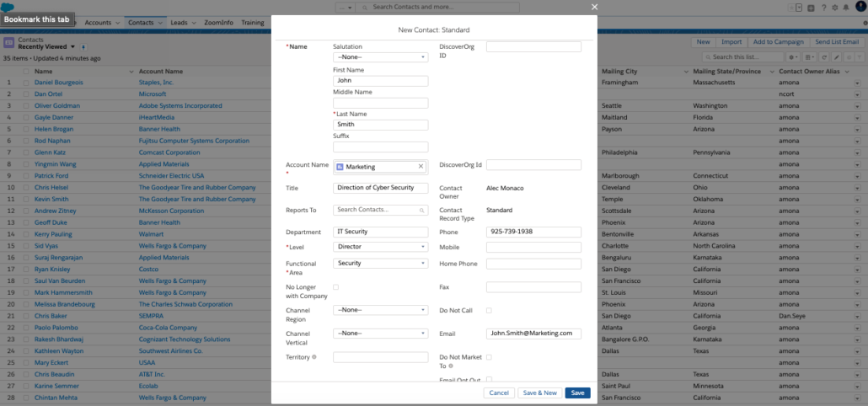
Task: Click into the Mobile phone field
Action: click(x=533, y=248)
